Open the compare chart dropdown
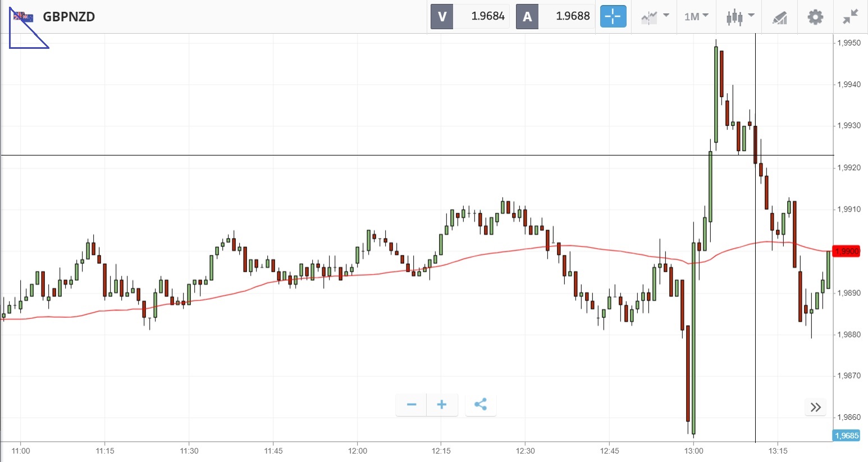This screenshot has height=462, width=868. click(655, 17)
